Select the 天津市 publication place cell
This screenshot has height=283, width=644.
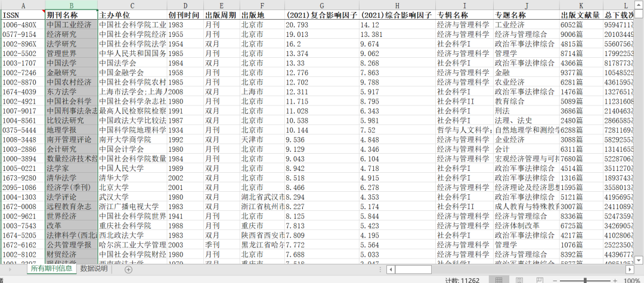pyautogui.click(x=262, y=140)
